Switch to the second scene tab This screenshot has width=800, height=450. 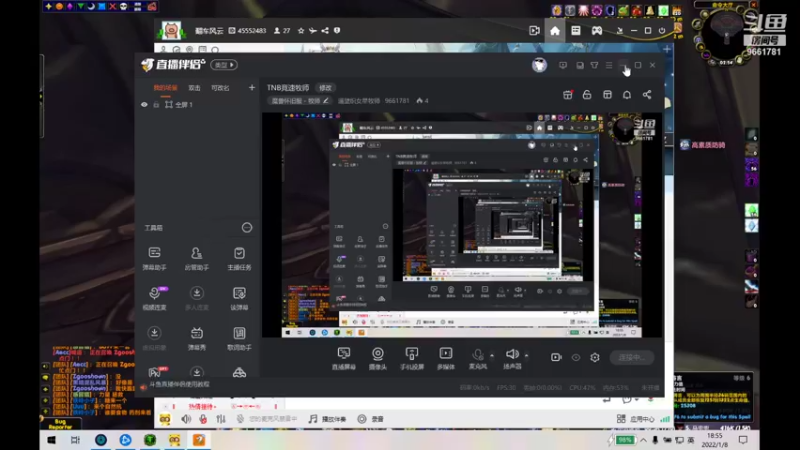tap(194, 88)
